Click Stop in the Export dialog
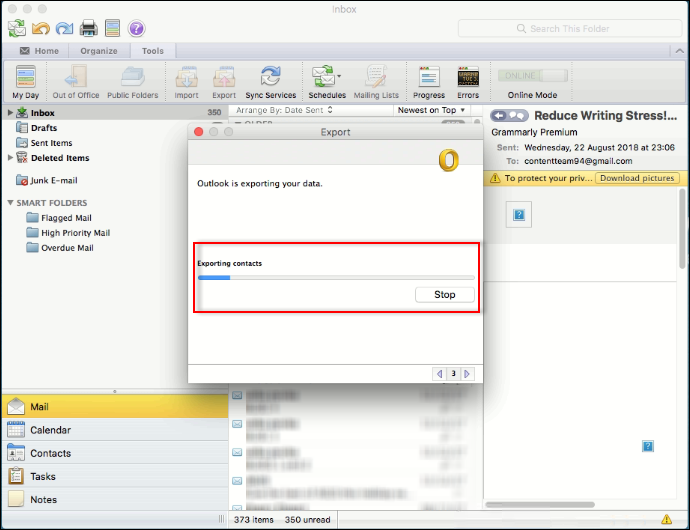This screenshot has width=690, height=530. [x=445, y=294]
